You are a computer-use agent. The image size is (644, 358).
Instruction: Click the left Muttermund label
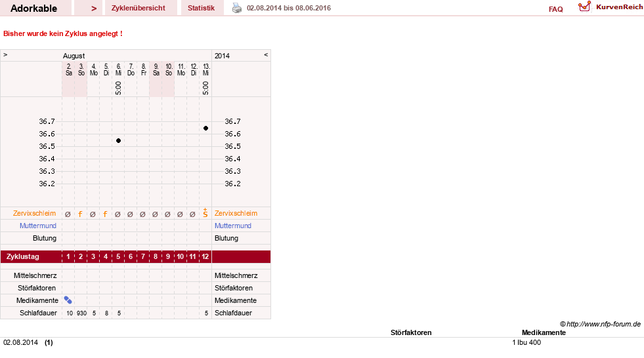(x=38, y=226)
